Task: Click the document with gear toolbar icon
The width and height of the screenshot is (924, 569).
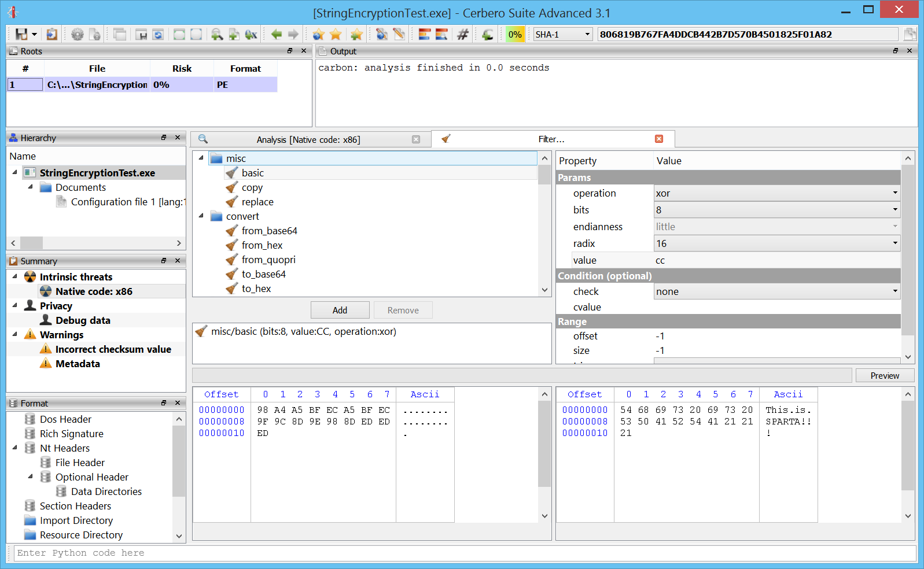Action: coord(95,34)
